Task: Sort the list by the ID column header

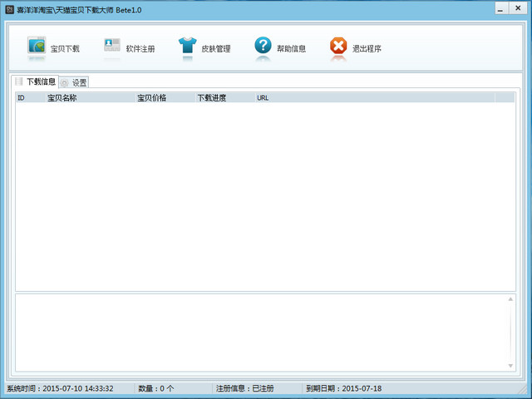Action: click(x=30, y=97)
